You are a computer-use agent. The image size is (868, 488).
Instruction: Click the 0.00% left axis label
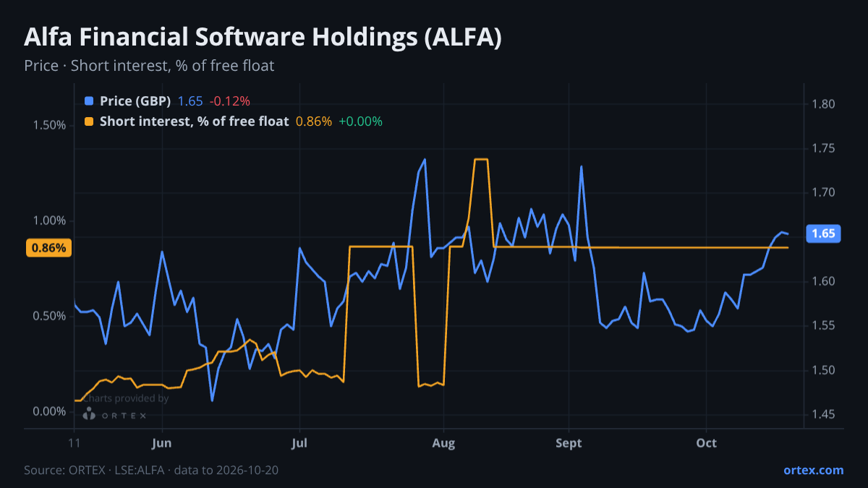pos(49,411)
